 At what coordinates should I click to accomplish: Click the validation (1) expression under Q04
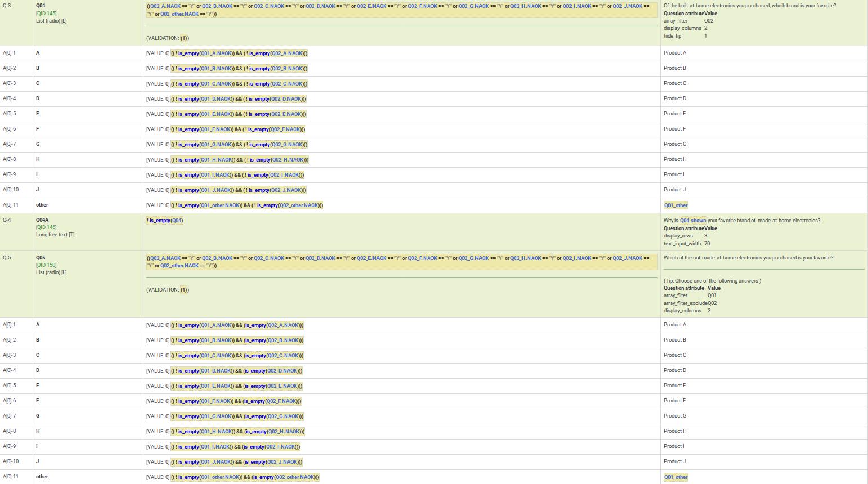(x=185, y=38)
